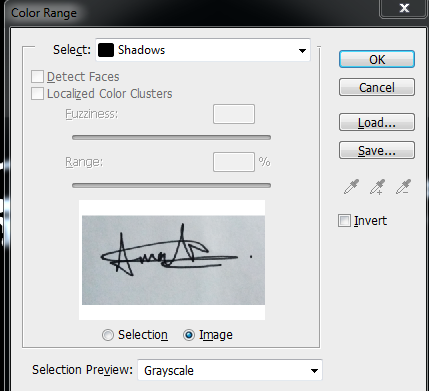Enable the Invert checkbox

(344, 221)
